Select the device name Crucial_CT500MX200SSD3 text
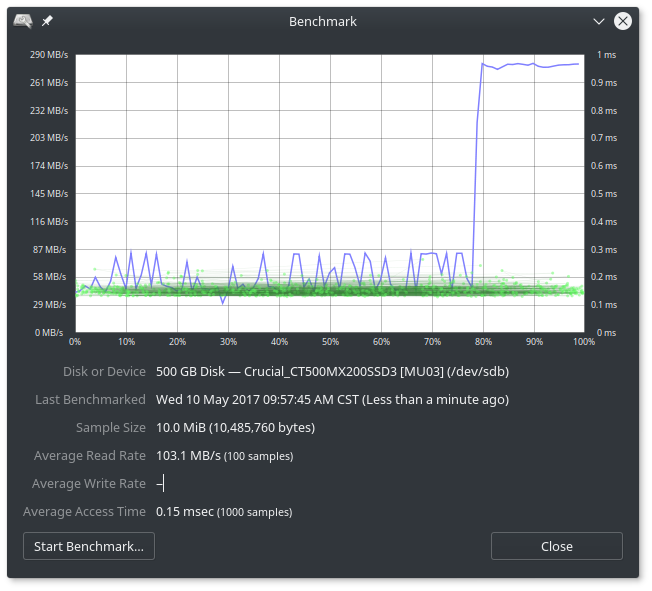This screenshot has height=591, width=652. [x=320, y=371]
